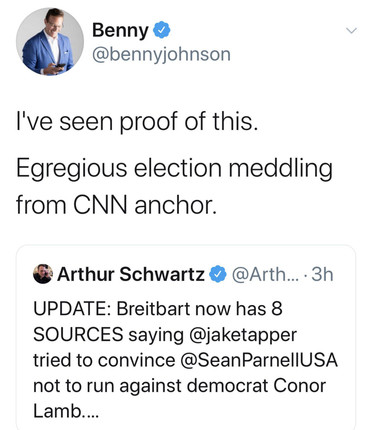The image size is (372, 430).
Task: Expand the truncated 'Lamb....' text
Action: click(x=66, y=411)
